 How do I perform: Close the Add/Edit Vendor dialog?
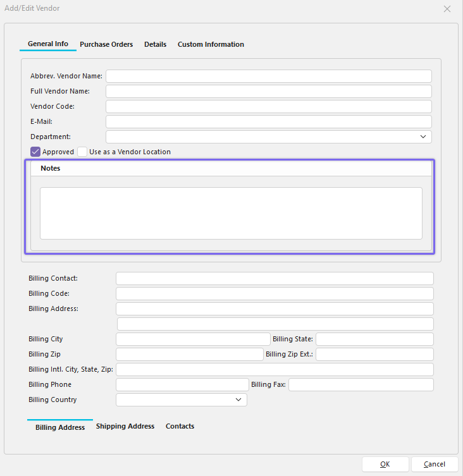447,9
